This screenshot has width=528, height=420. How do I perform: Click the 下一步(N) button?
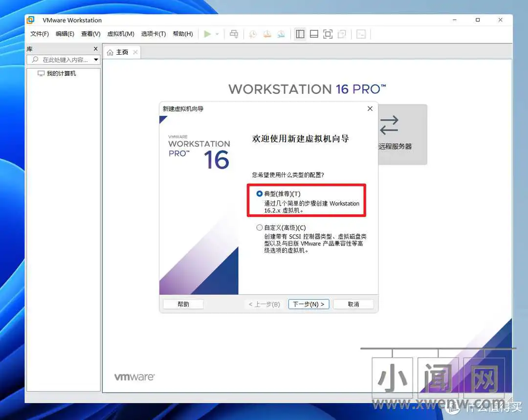coord(309,304)
